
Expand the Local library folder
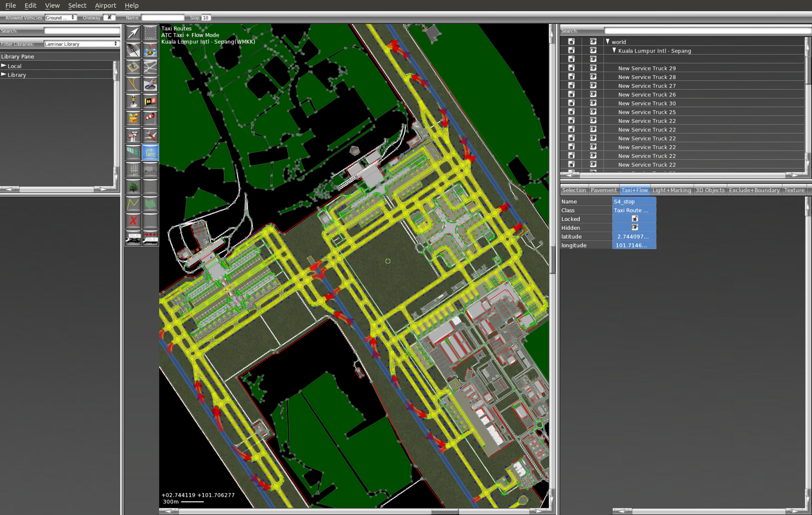point(4,66)
